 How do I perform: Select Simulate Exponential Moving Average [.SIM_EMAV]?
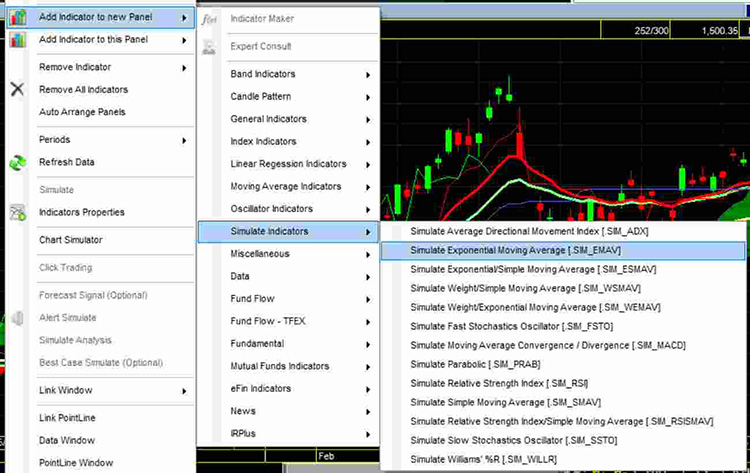tap(515, 251)
